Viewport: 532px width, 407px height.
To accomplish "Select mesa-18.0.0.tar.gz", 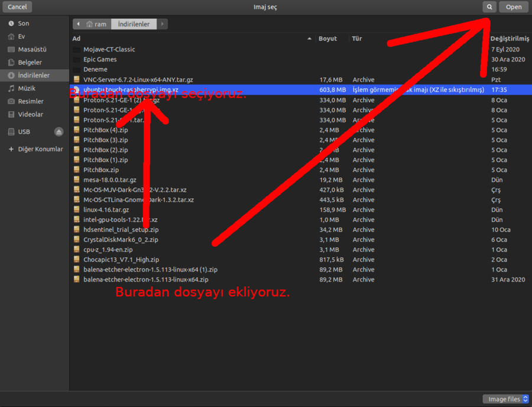I will pos(301,180).
